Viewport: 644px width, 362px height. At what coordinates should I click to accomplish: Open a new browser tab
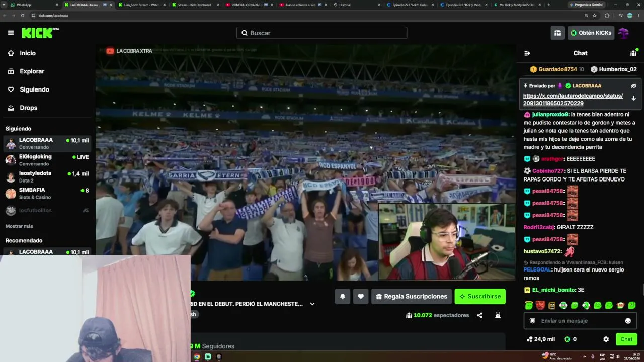548,5
